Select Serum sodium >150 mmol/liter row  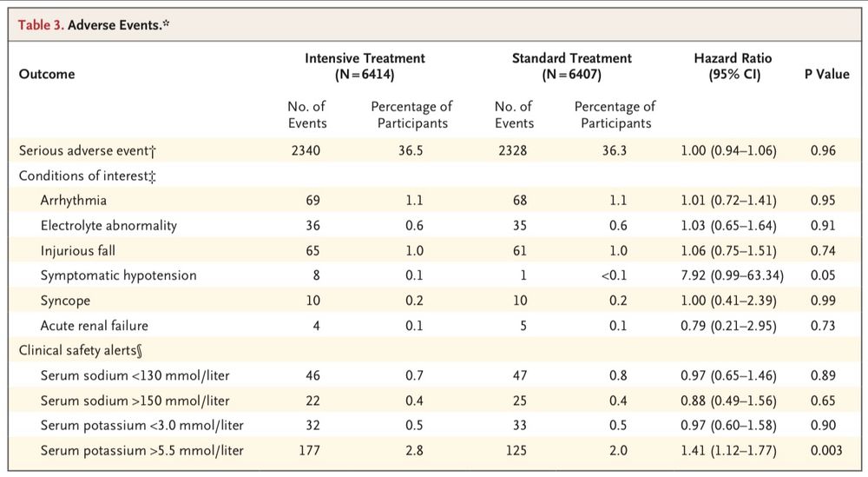point(434,401)
